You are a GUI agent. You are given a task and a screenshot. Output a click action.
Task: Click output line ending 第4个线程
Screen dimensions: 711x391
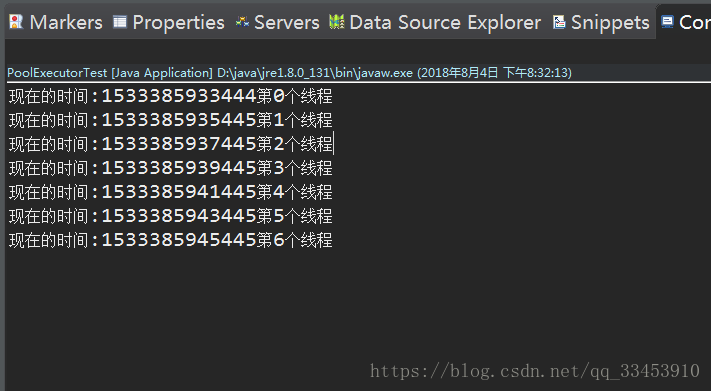tap(170, 192)
